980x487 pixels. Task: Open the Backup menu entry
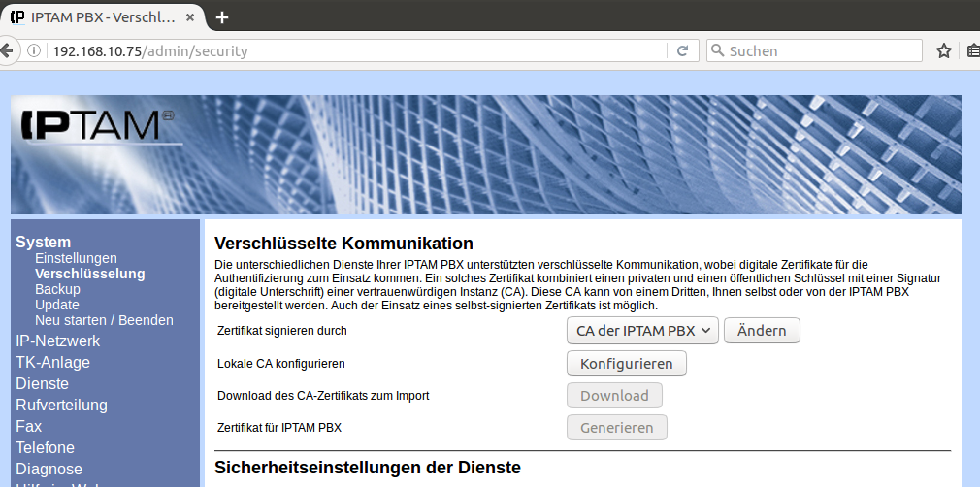pos(57,289)
